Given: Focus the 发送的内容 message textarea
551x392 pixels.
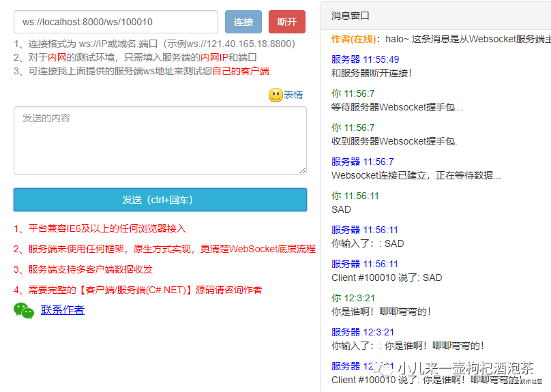Looking at the screenshot, I should coord(160,140).
